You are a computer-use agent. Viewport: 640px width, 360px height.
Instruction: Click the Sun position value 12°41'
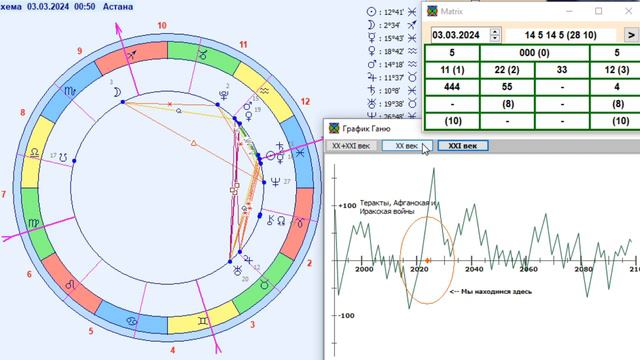click(x=393, y=13)
